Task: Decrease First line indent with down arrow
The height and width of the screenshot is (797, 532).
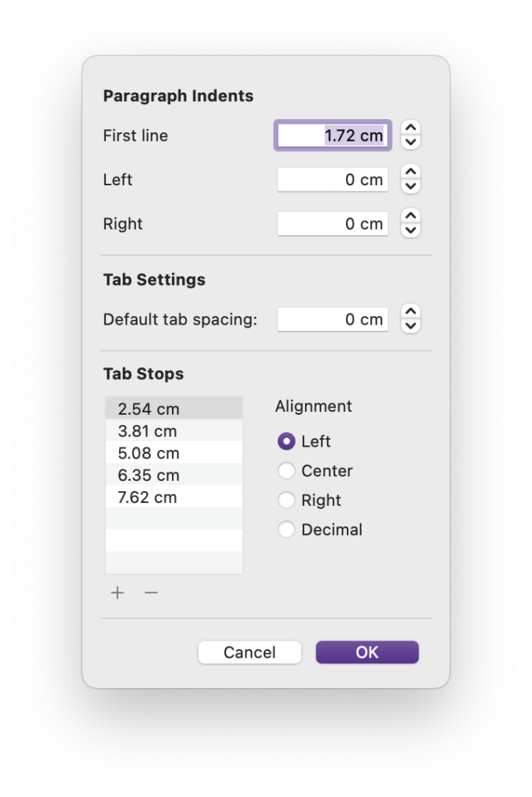Action: coord(411,142)
